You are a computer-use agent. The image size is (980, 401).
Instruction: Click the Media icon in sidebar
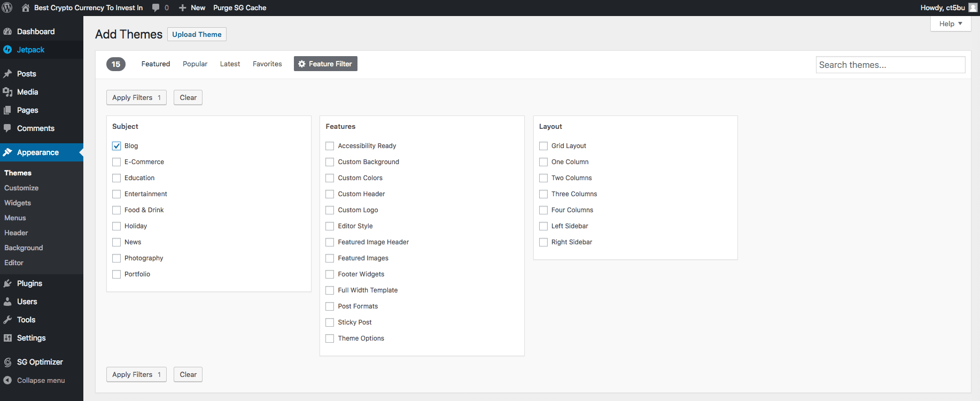point(7,92)
